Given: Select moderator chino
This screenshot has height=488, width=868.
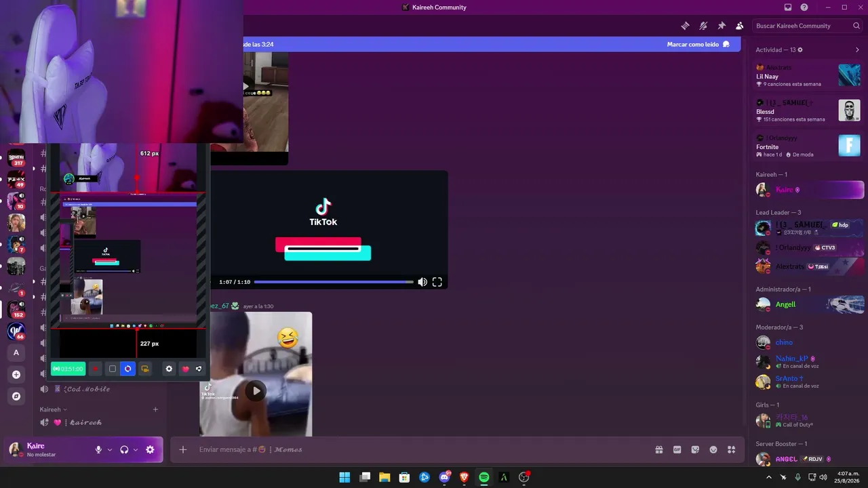Looking at the screenshot, I should [x=808, y=342].
